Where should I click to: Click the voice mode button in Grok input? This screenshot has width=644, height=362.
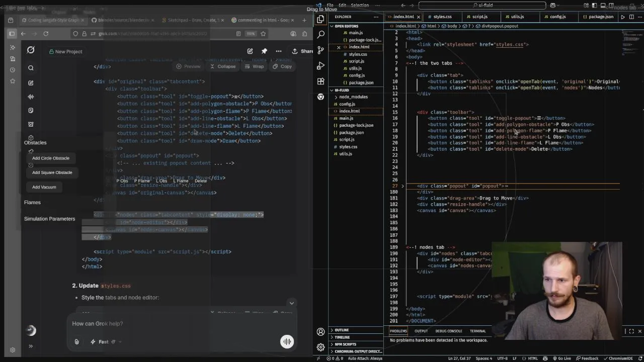[287, 341]
